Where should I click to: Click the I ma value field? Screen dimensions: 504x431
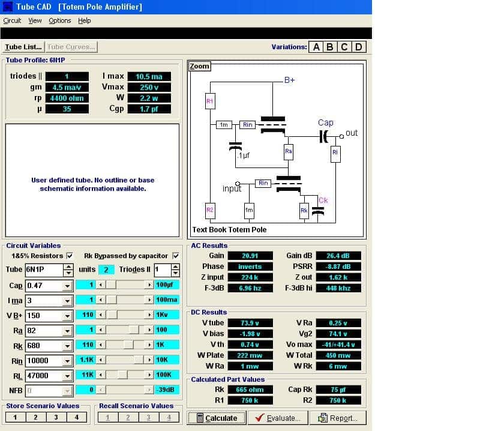coord(44,301)
